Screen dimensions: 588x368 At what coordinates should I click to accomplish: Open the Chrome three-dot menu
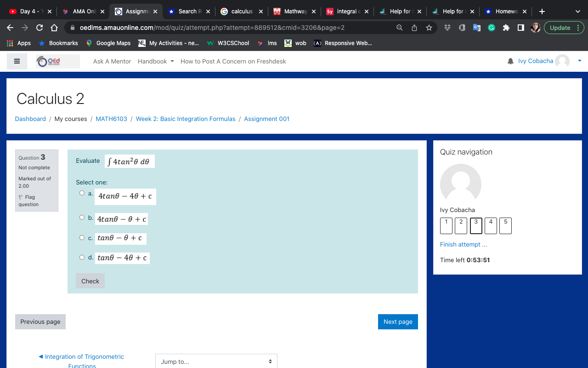pos(578,28)
